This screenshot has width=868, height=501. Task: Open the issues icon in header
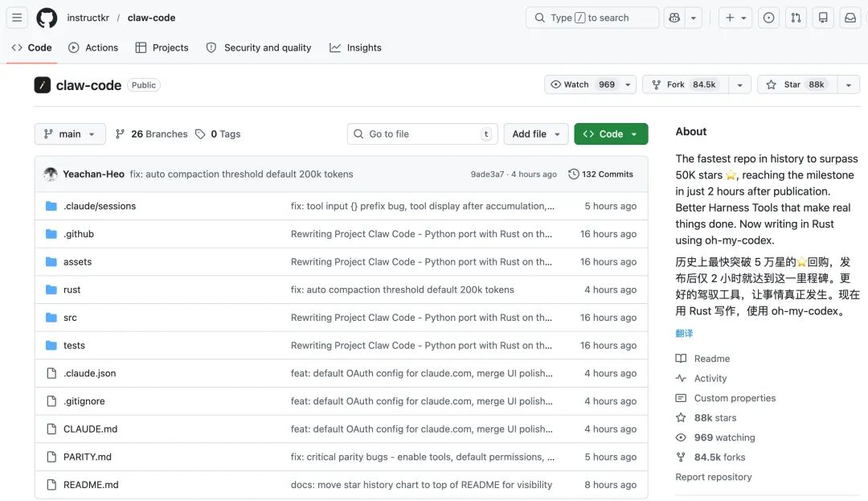click(768, 18)
